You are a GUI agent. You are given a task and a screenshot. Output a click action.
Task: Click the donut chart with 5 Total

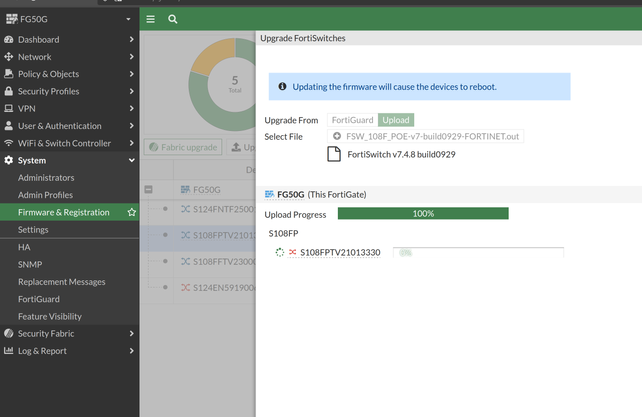(222, 84)
